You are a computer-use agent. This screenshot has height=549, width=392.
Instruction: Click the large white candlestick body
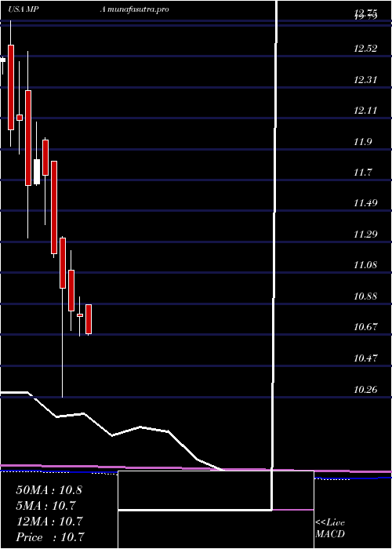(x=37, y=172)
